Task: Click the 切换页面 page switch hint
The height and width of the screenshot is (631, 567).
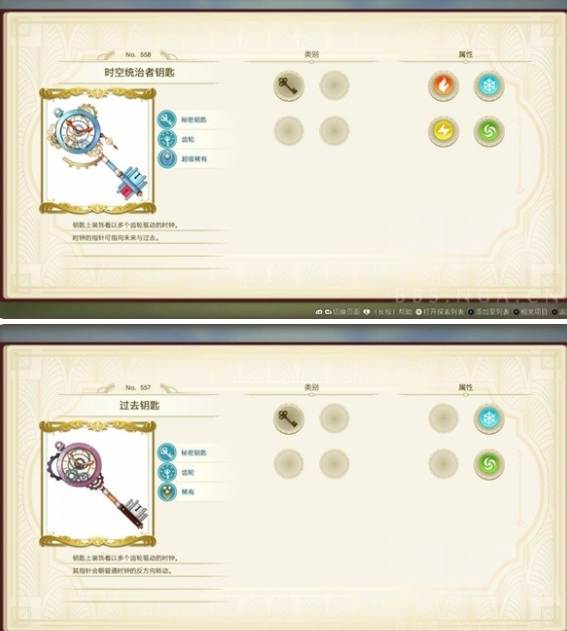Action: (337, 312)
